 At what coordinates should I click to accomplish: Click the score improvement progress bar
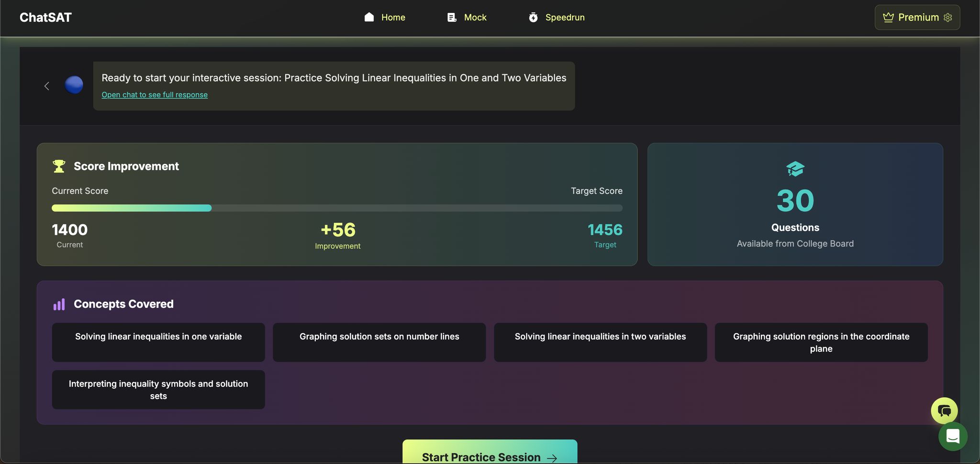tap(337, 208)
